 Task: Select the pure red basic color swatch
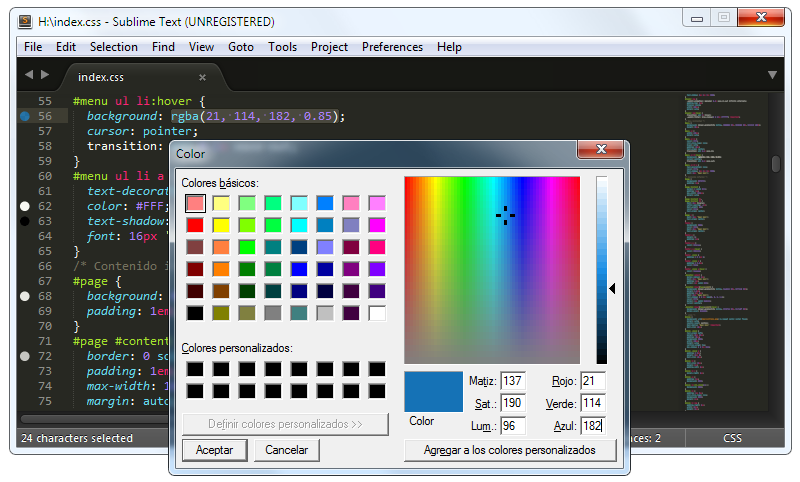pyautogui.click(x=195, y=225)
